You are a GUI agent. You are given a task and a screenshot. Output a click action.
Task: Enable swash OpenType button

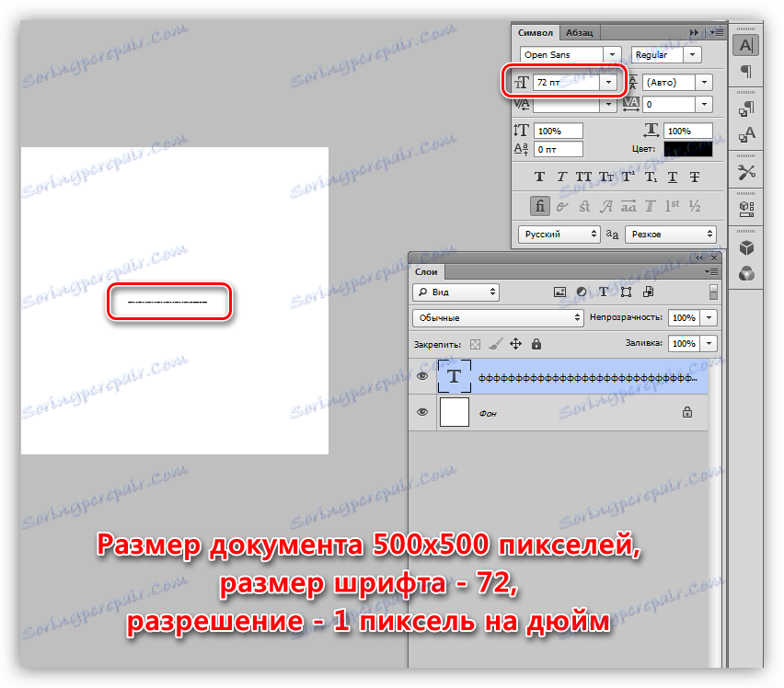606,206
